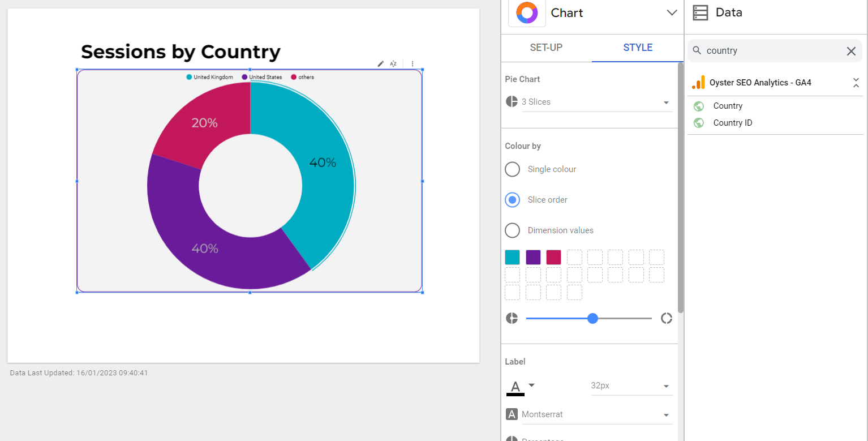The width and height of the screenshot is (868, 441).
Task: Open the Montserrat font family dropdown
Action: click(x=597, y=415)
